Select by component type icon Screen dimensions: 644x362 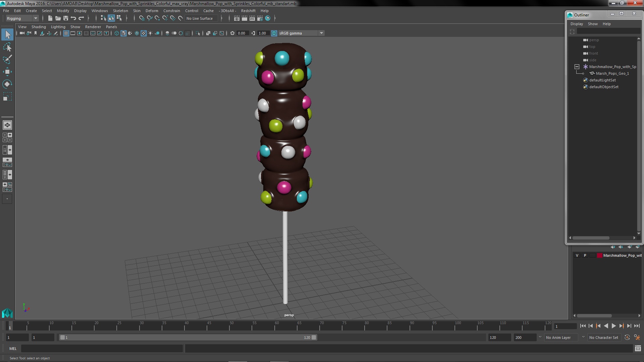(119, 18)
